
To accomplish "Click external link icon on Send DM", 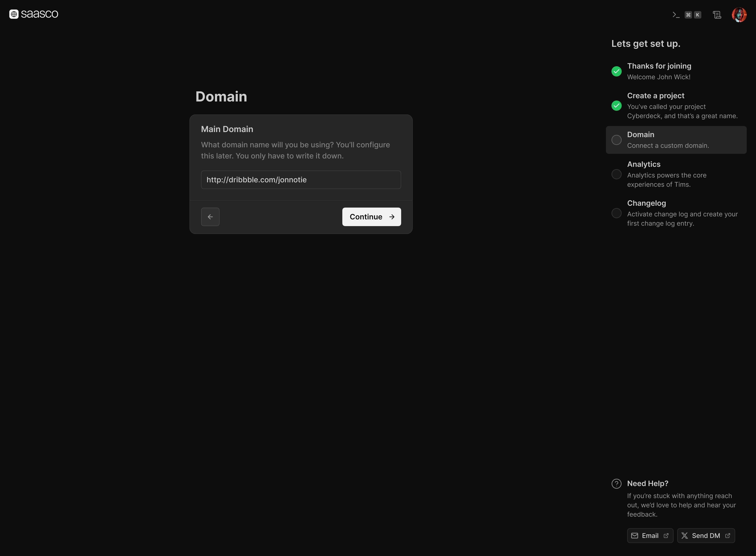I will (728, 535).
